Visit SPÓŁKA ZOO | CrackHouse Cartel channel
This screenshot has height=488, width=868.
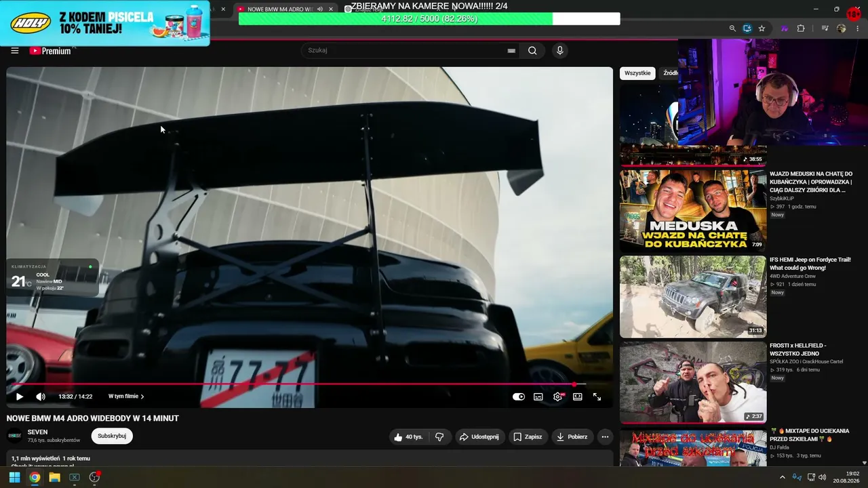point(806,362)
